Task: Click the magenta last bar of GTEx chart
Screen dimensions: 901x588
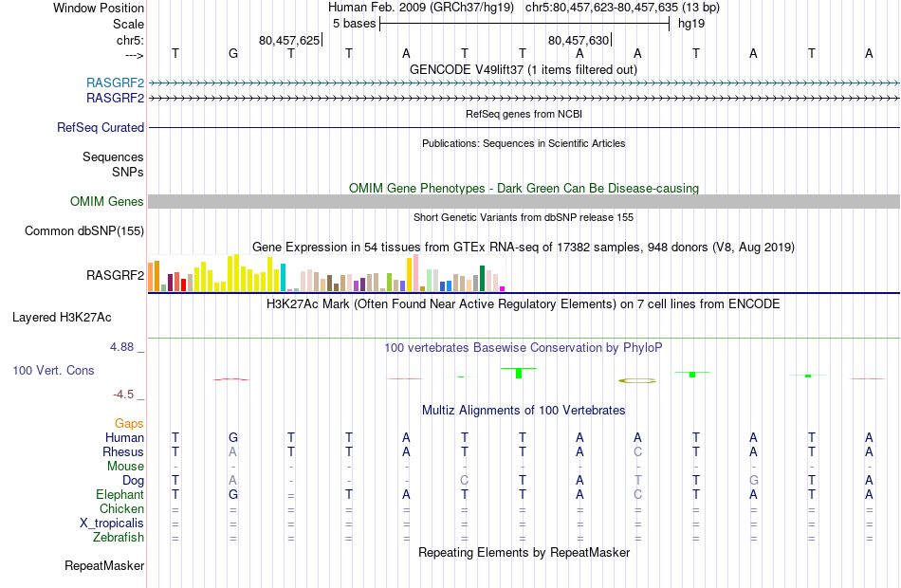Action: [x=503, y=288]
